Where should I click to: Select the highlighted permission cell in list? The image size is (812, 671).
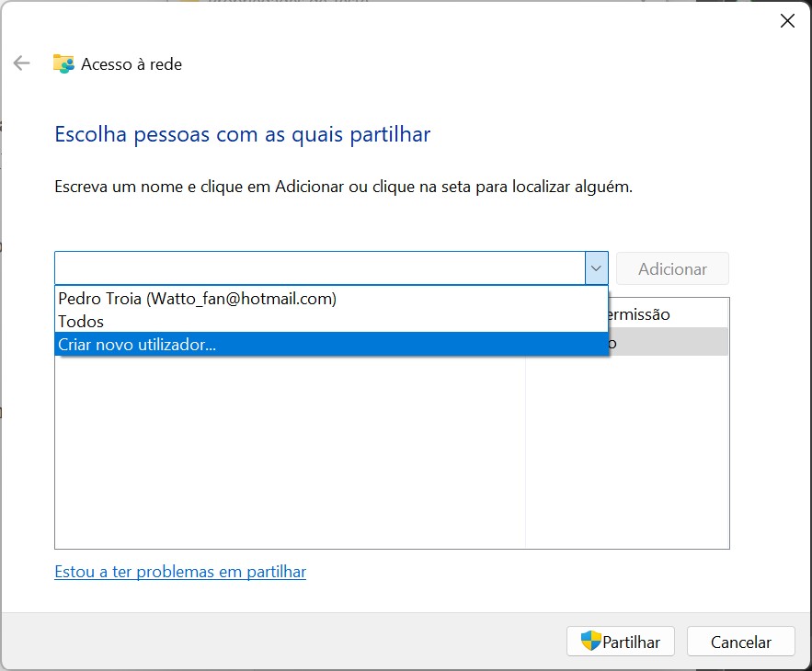point(668,343)
